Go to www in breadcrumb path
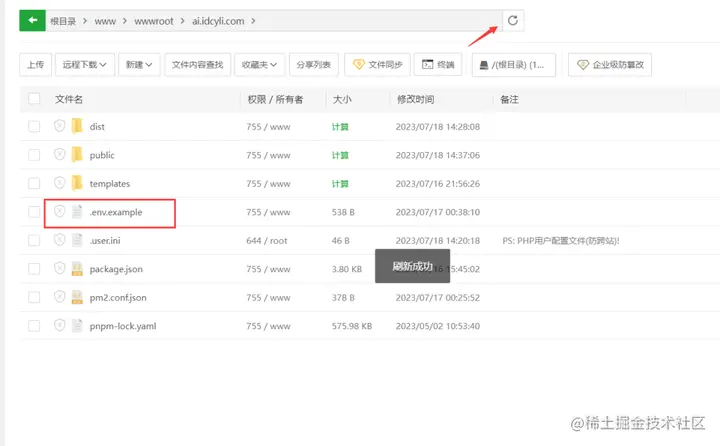Viewport: 720px width, 446px height. pyautogui.click(x=105, y=21)
